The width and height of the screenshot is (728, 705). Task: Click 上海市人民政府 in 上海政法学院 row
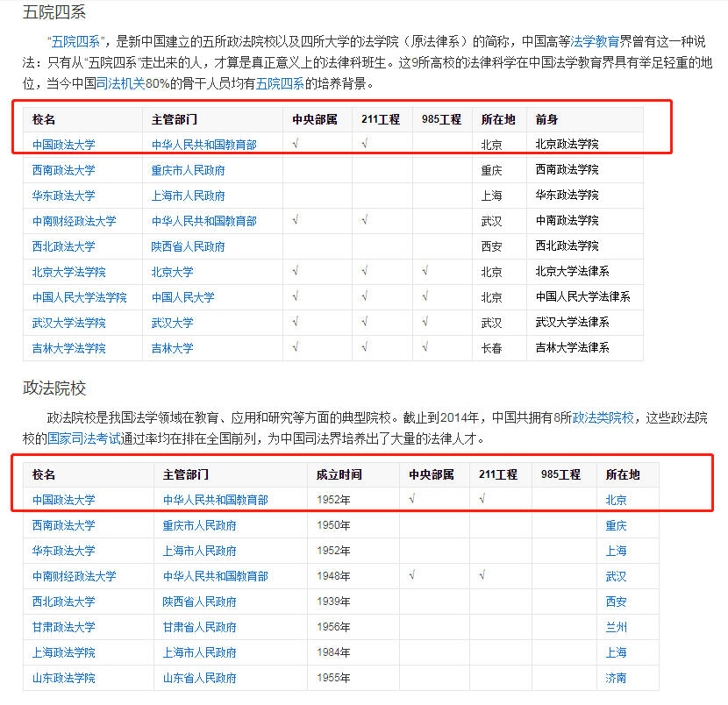200,653
